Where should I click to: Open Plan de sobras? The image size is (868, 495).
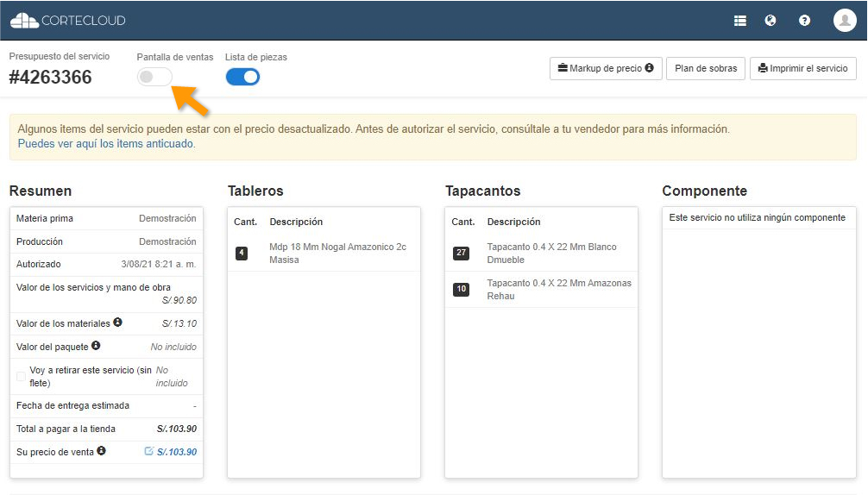705,69
